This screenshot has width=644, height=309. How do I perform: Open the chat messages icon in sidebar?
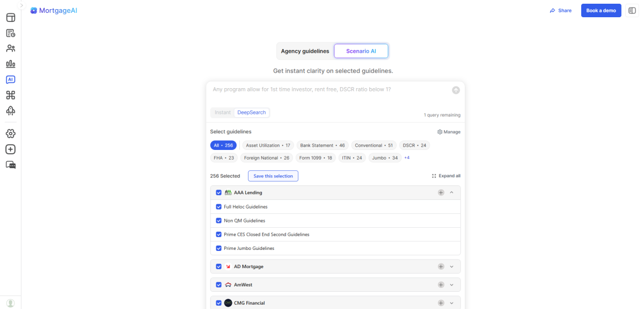tap(10, 165)
